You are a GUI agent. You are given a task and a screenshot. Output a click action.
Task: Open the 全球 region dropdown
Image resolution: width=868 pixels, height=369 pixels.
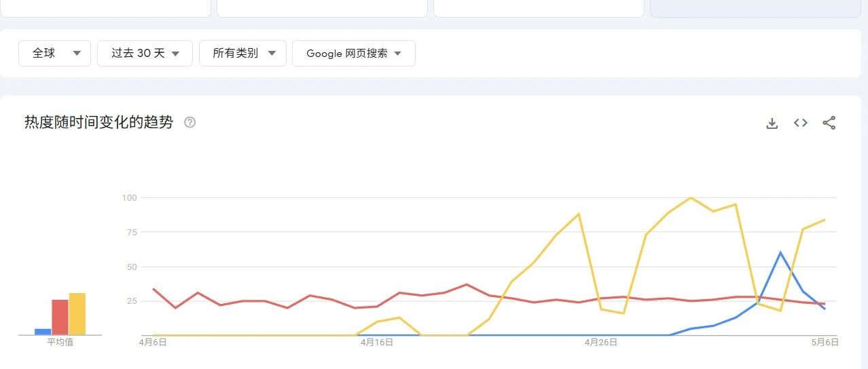coord(54,53)
